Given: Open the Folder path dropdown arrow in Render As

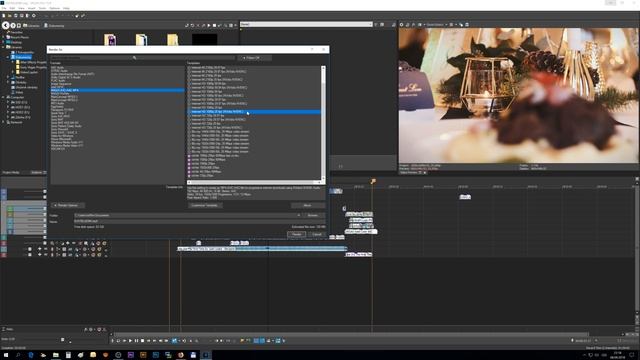Looking at the screenshot, I should coord(299,215).
